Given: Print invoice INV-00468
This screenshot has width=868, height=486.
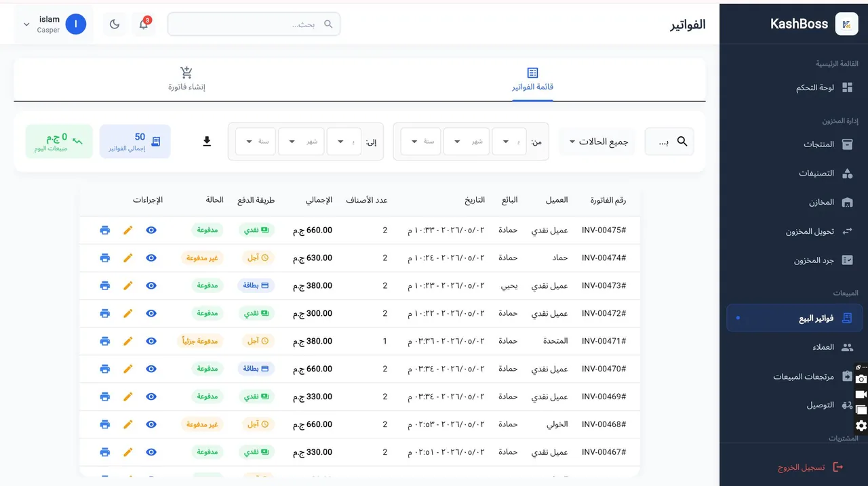Looking at the screenshot, I should tap(104, 424).
